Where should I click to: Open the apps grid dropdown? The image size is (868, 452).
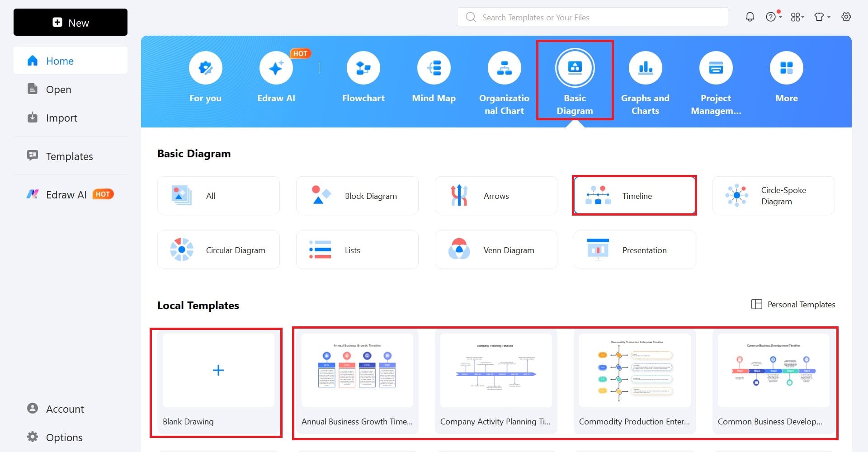[797, 17]
